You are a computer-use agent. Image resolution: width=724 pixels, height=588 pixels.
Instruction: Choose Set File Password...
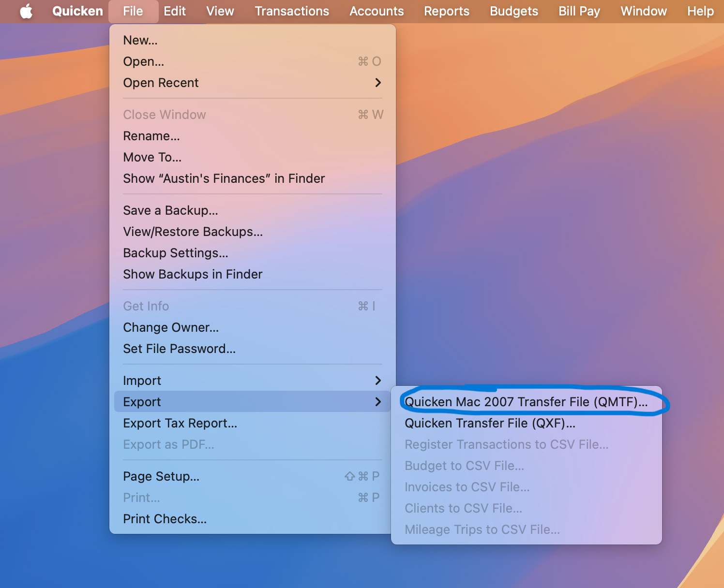point(252,349)
